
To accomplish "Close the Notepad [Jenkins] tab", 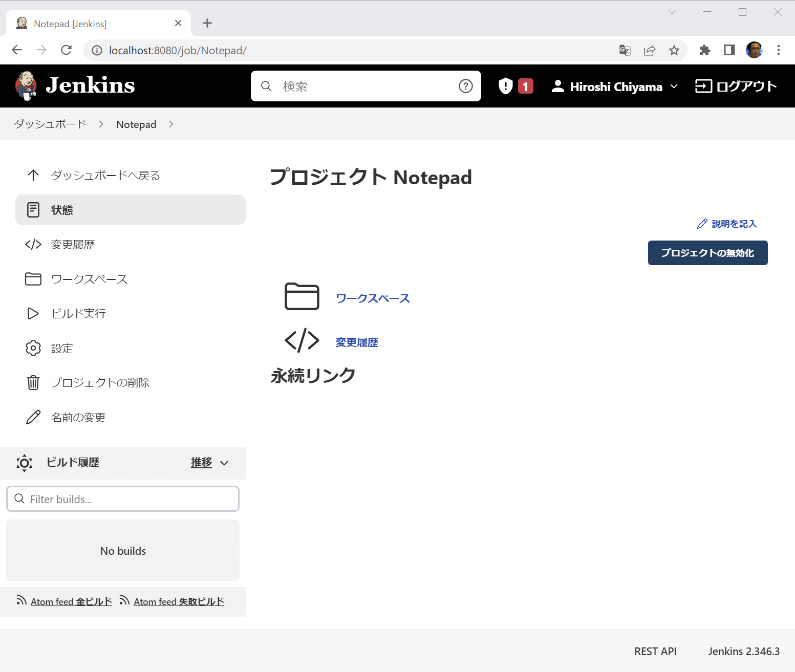I will click(x=178, y=23).
